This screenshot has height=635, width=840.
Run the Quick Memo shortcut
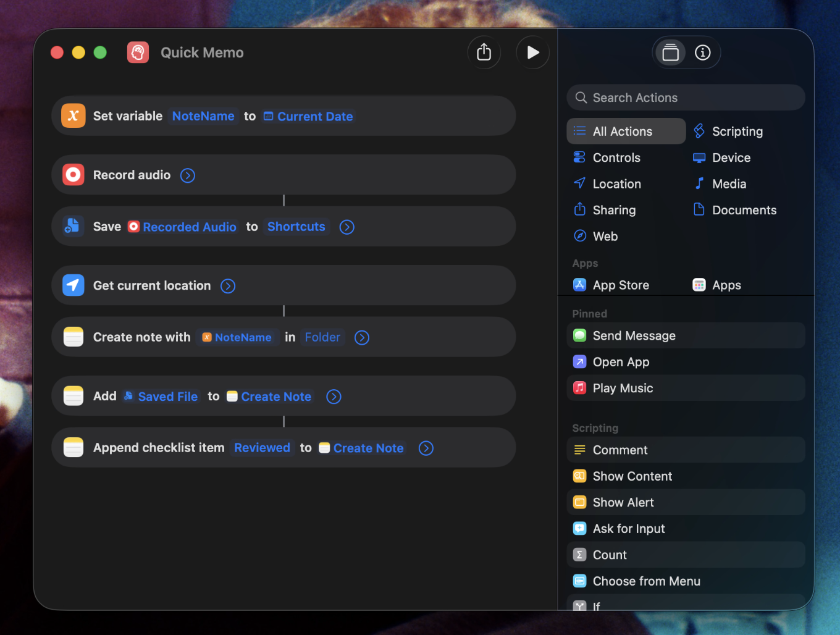coord(532,53)
